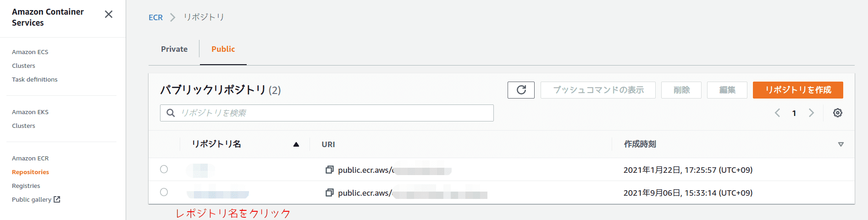Screen dimensions: 868x220
Task: Open Registries under Amazon ECR
Action: click(x=26, y=186)
